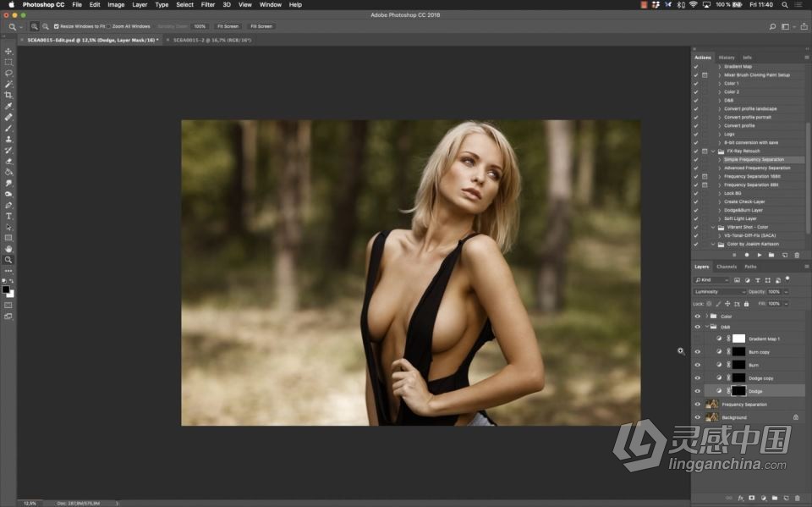812x507 pixels.
Task: Open the Layer menu
Action: coord(140,5)
